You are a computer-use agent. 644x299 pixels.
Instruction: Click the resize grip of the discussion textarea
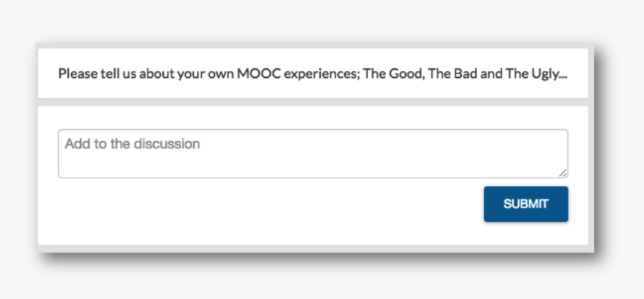tap(563, 173)
